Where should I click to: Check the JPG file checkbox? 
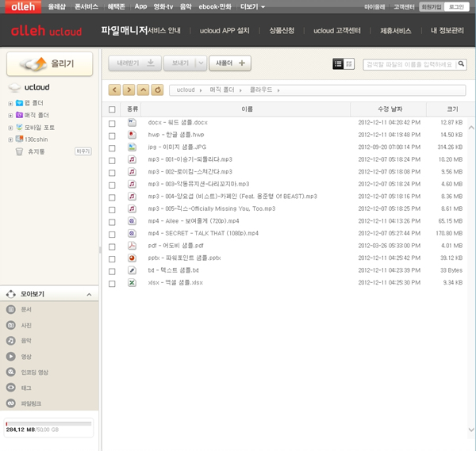point(112,148)
